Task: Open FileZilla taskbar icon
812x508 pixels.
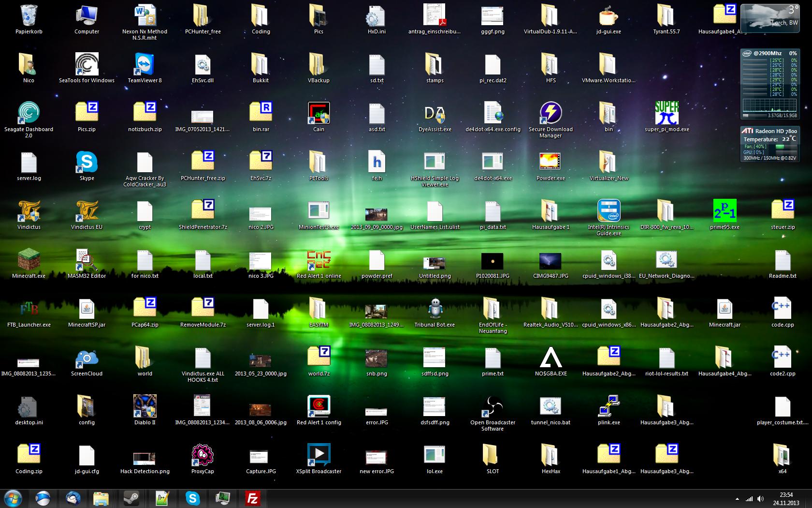Action: 253,498
